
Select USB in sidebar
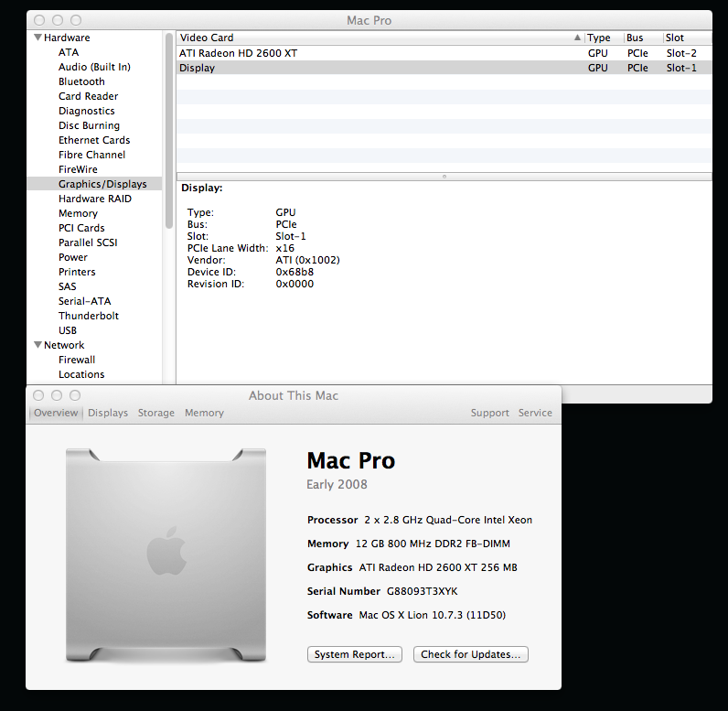point(68,330)
